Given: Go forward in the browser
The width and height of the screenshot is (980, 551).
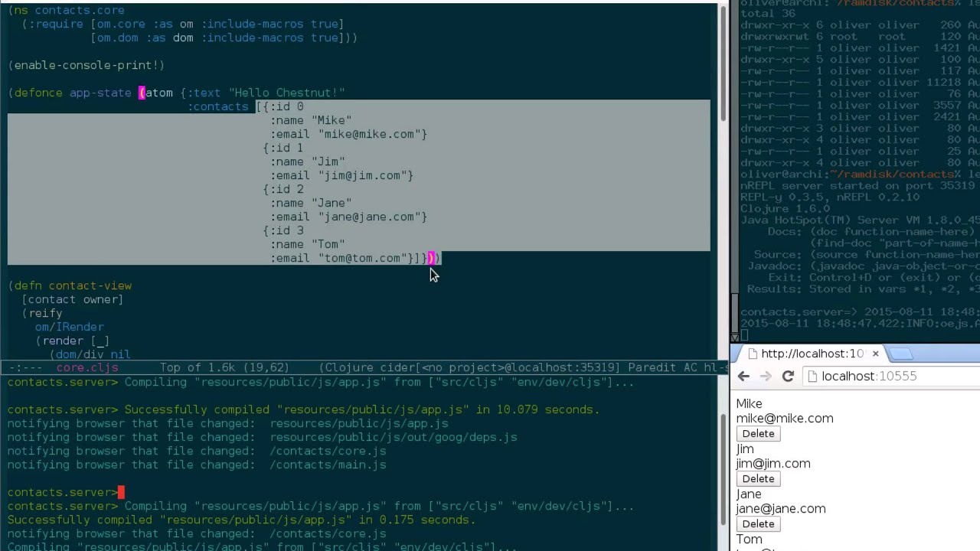Looking at the screenshot, I should (x=766, y=376).
